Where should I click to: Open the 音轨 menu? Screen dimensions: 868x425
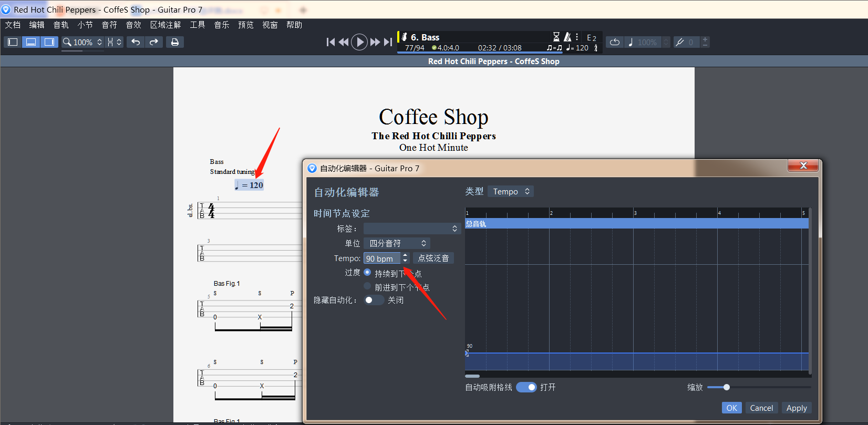pyautogui.click(x=61, y=25)
